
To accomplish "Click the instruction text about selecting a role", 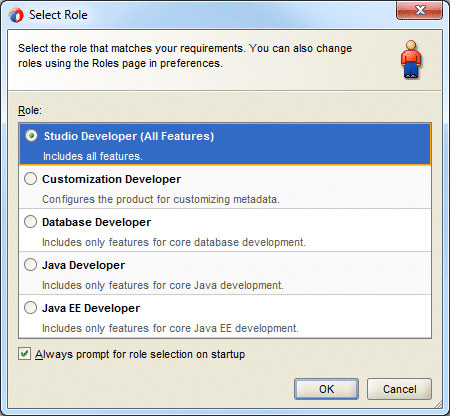I will (185, 56).
